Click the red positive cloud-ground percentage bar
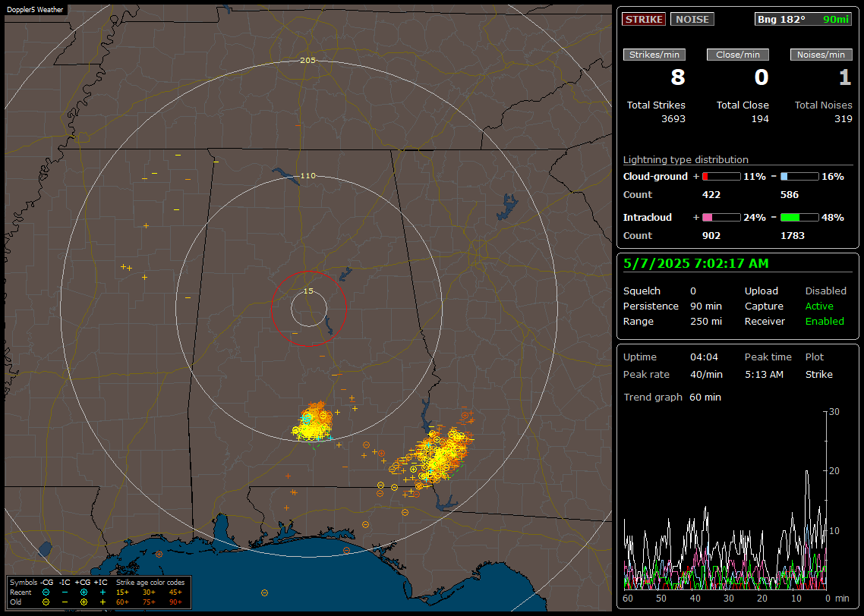 coord(721,177)
